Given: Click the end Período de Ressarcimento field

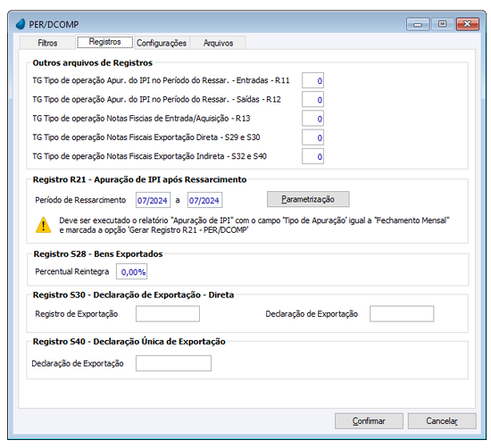Looking at the screenshot, I should pyautogui.click(x=204, y=200).
